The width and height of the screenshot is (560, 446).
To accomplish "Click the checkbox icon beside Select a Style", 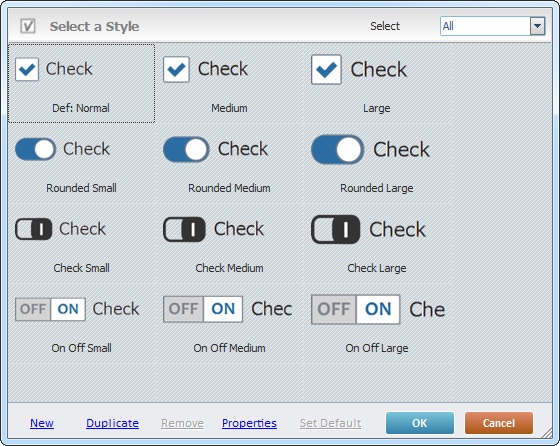I will tap(28, 26).
